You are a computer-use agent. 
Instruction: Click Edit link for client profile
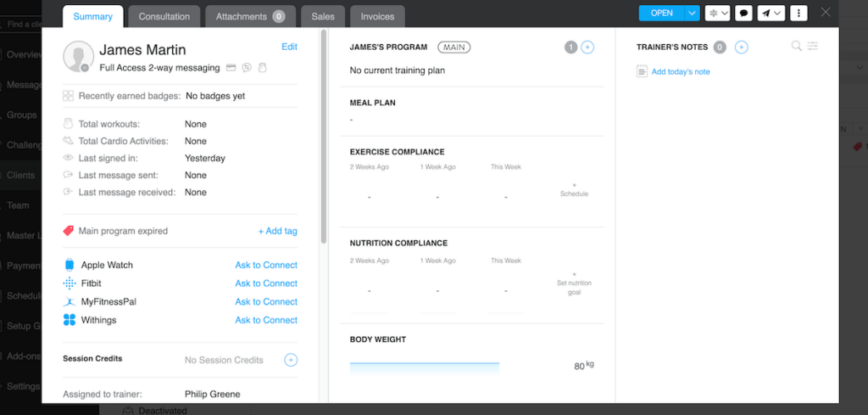pos(289,48)
